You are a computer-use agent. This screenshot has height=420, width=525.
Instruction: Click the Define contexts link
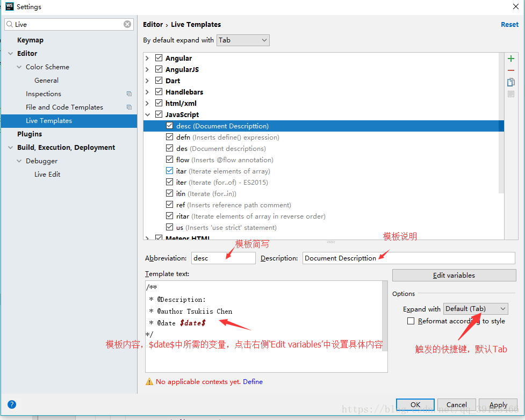253,381
